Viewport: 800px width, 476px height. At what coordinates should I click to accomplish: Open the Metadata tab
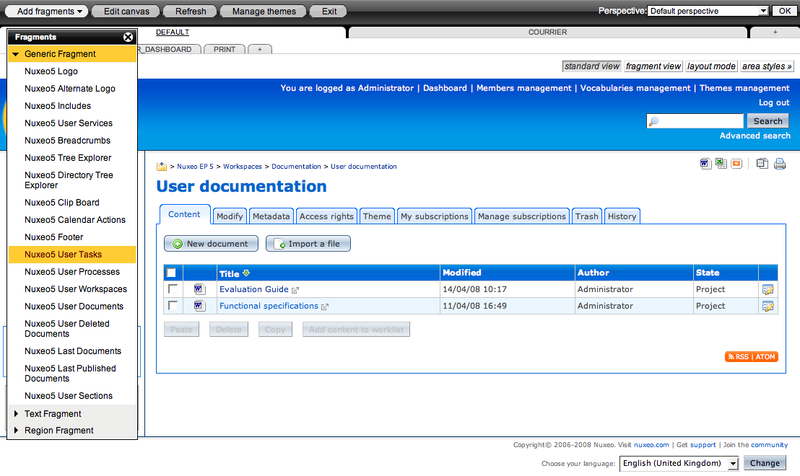pos(271,216)
